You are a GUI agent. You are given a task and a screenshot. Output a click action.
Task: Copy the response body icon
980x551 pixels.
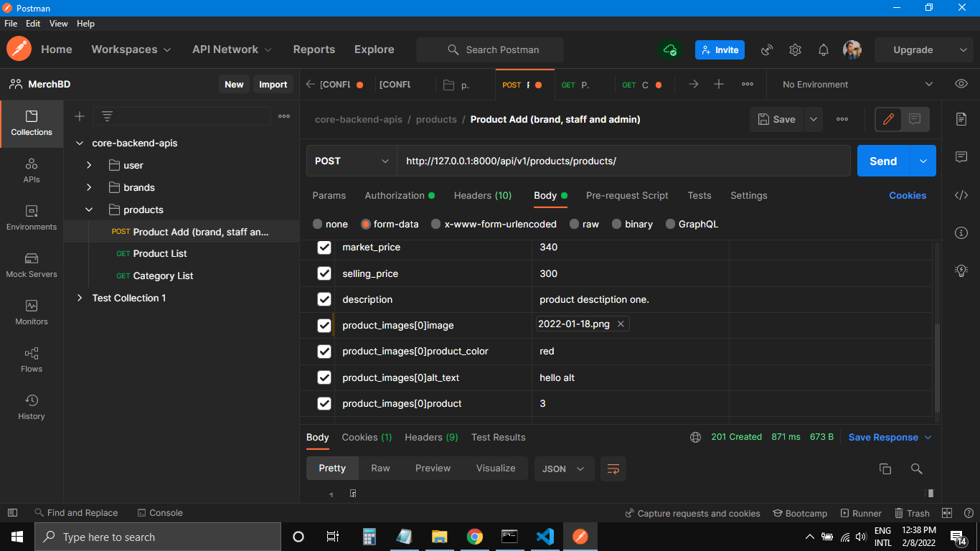885,468
